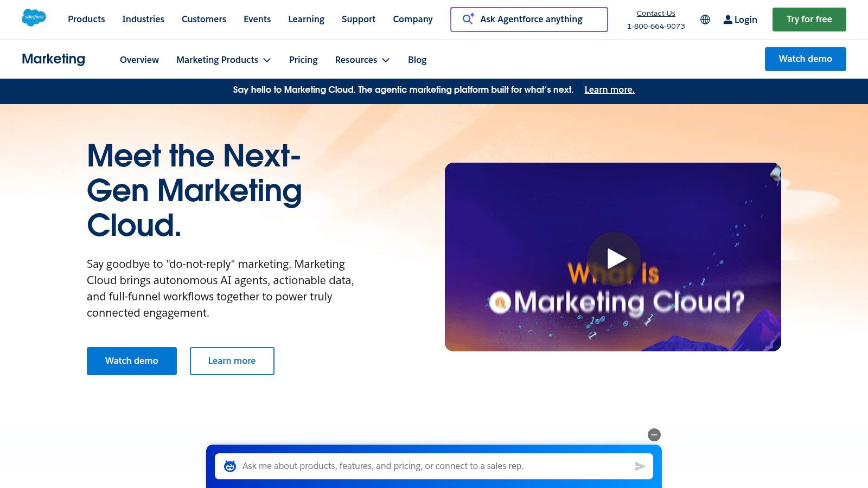Click the expand icon on the video corner
The image size is (868, 488).
click(775, 173)
